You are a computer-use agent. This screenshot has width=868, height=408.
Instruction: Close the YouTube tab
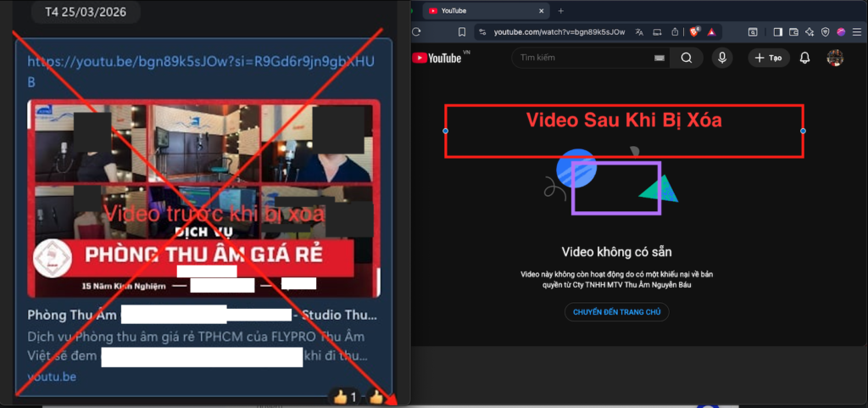pyautogui.click(x=542, y=10)
